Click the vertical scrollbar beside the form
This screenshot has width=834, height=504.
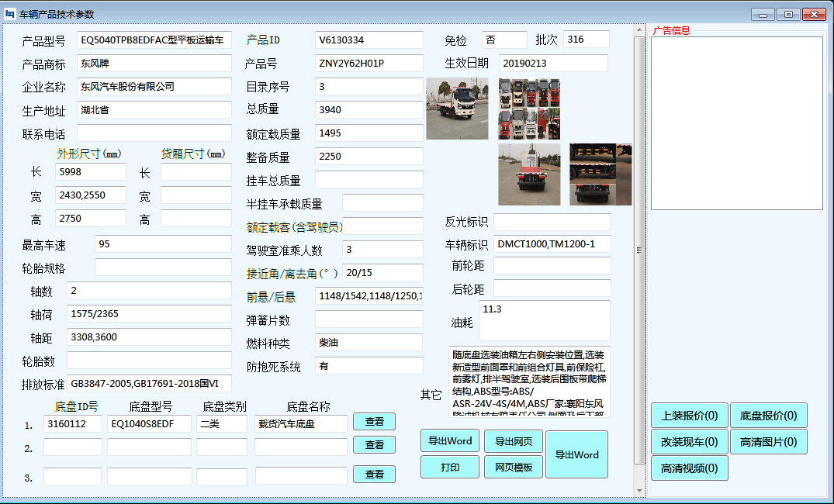coord(639,250)
